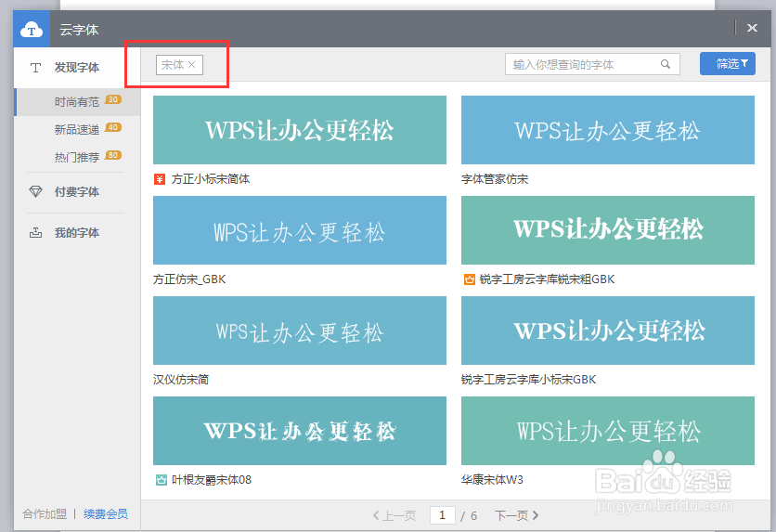Select the 热门推荐 category
Viewport: 776px width, 532px height.
point(77,158)
